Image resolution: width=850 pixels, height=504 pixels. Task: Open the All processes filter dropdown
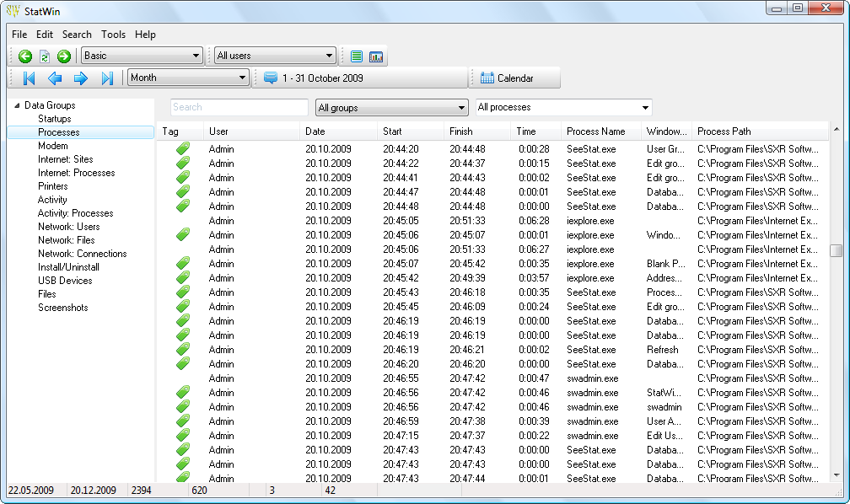(x=562, y=107)
